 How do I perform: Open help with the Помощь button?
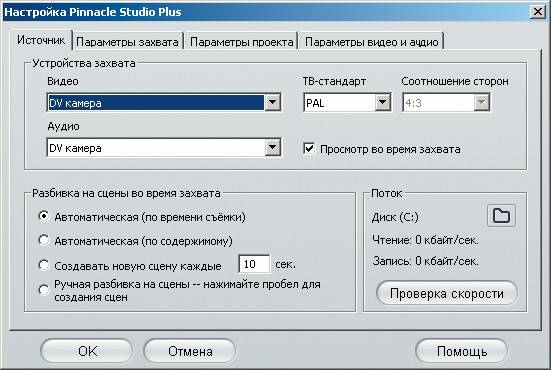pyautogui.click(x=461, y=351)
